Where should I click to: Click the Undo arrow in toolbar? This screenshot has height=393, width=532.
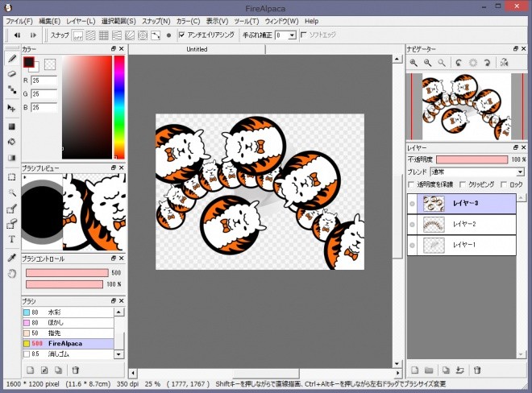[x=17, y=35]
